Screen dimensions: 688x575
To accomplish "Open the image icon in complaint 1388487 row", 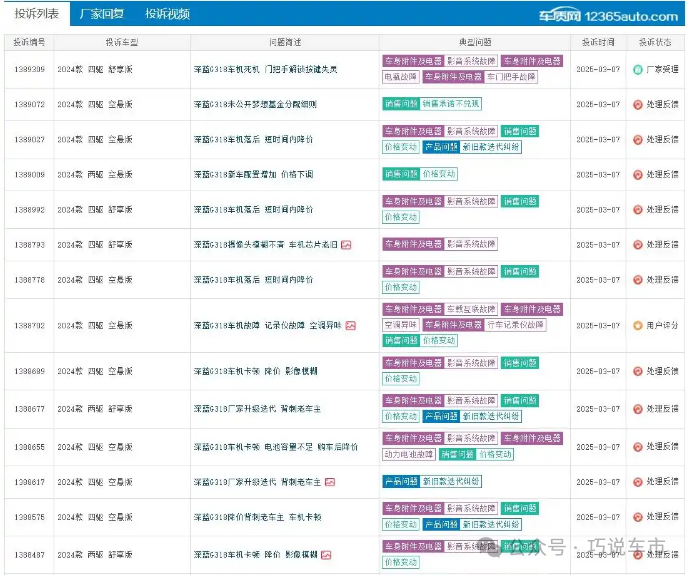I will [x=326, y=555].
